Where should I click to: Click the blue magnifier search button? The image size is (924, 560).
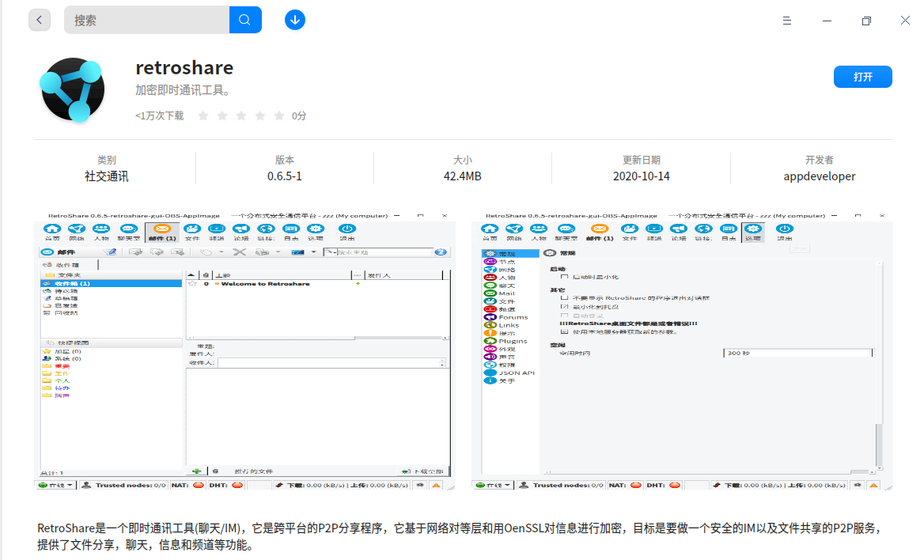click(x=245, y=20)
